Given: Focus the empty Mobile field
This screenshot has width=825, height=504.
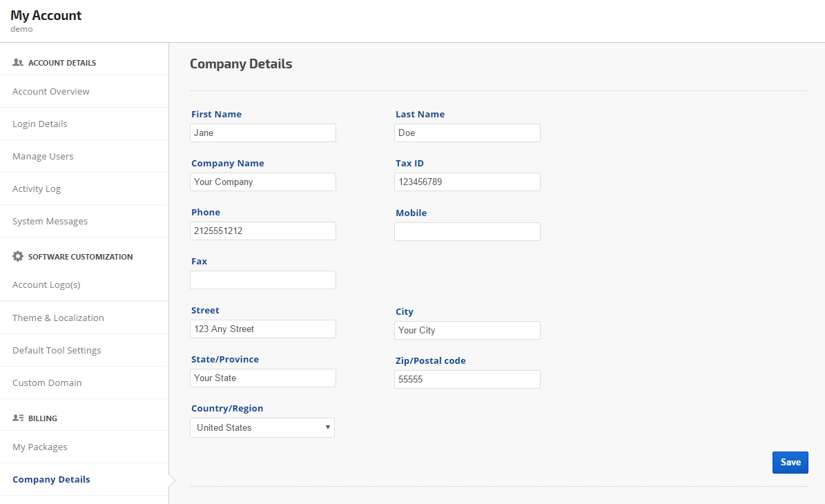Looking at the screenshot, I should coord(467,231).
